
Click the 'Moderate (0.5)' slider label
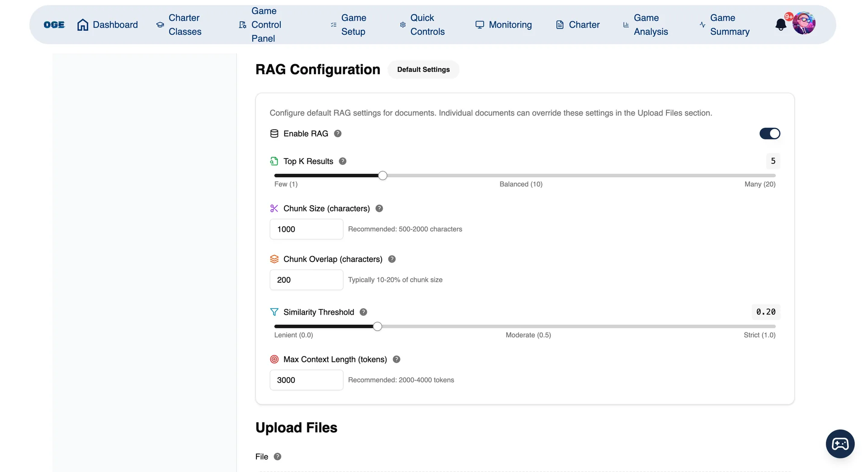click(528, 335)
